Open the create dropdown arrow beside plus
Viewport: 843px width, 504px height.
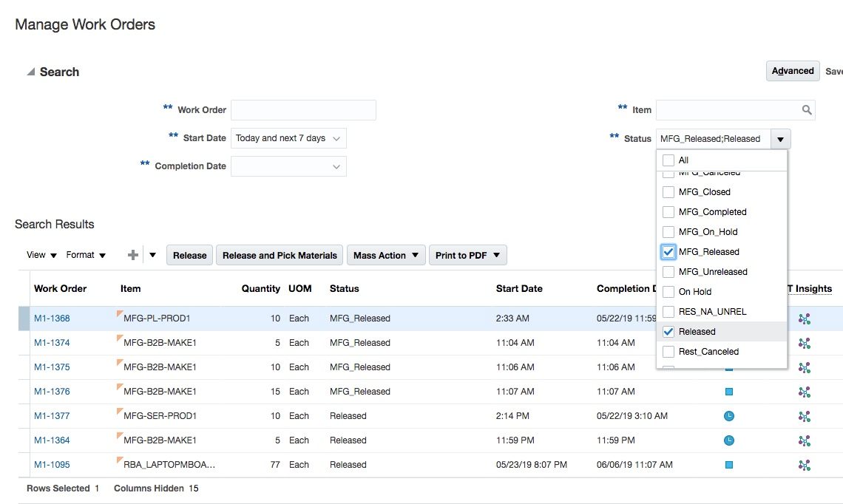pos(152,255)
